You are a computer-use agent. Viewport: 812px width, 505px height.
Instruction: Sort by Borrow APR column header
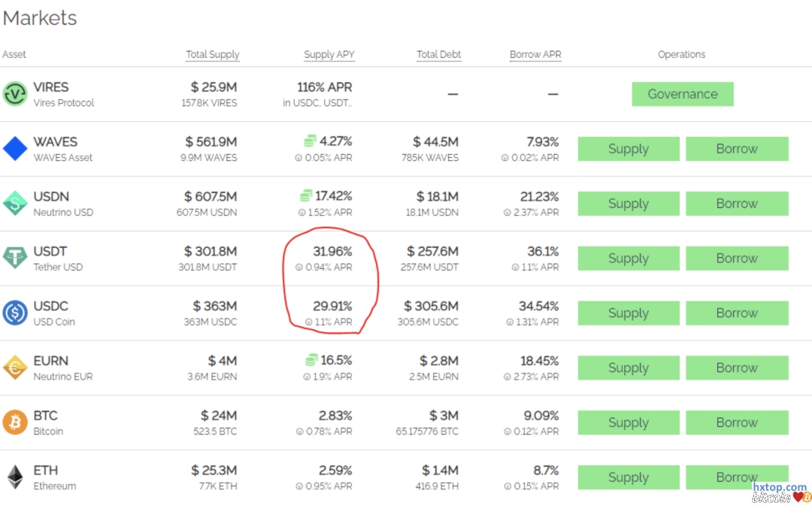(x=535, y=55)
